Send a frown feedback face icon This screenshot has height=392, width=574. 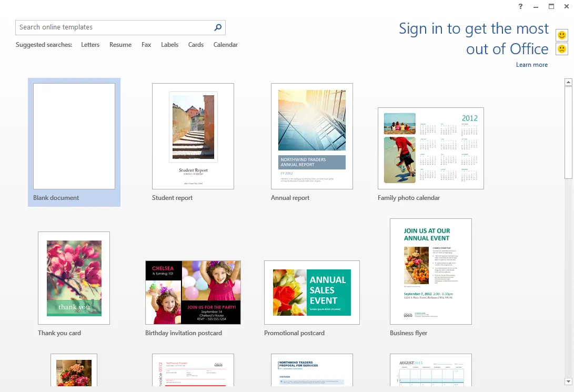(x=561, y=49)
